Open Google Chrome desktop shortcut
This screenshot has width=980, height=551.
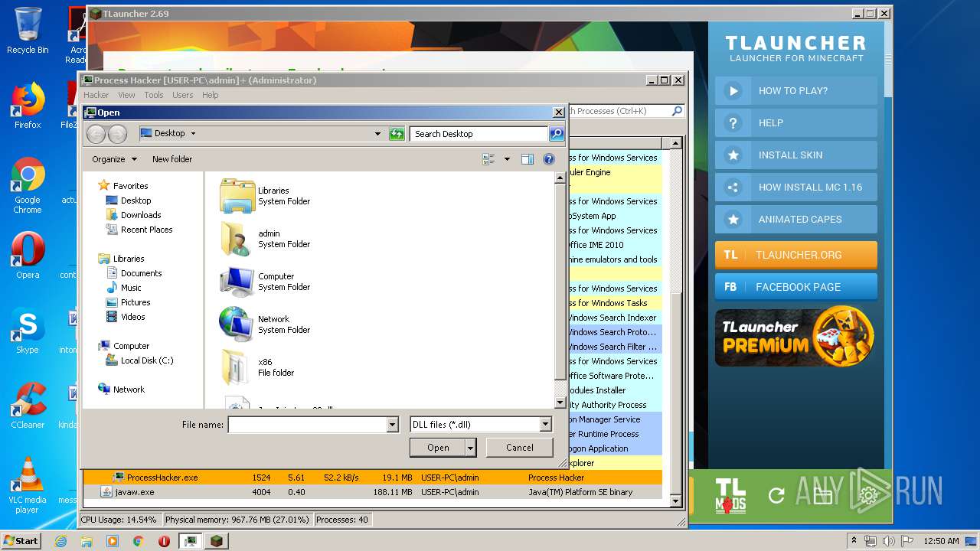point(28,185)
